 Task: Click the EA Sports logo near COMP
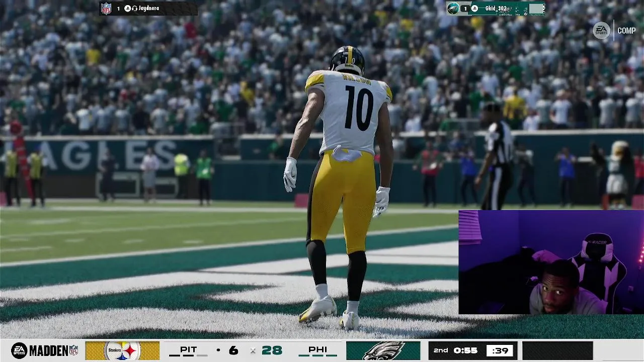click(x=601, y=31)
